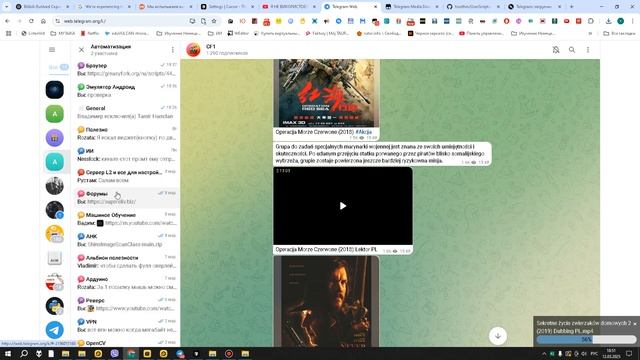Open the Все закладки folder

(x=619, y=33)
